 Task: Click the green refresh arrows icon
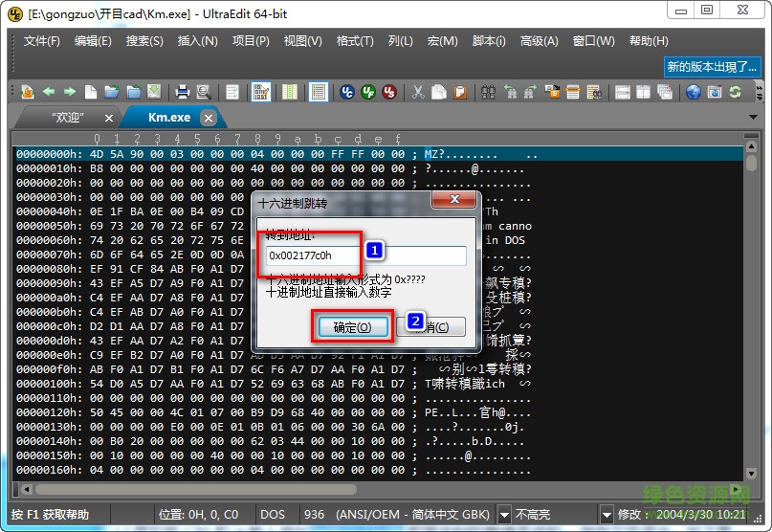point(736,92)
